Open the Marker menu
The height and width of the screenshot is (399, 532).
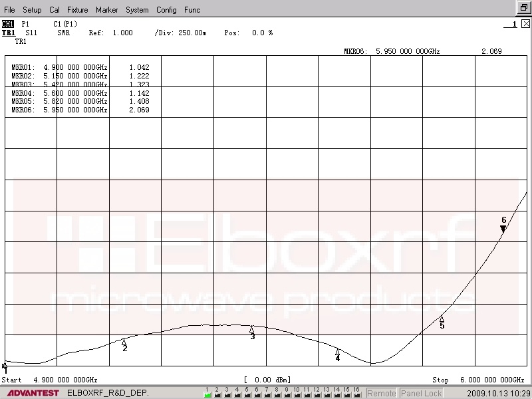tap(106, 10)
